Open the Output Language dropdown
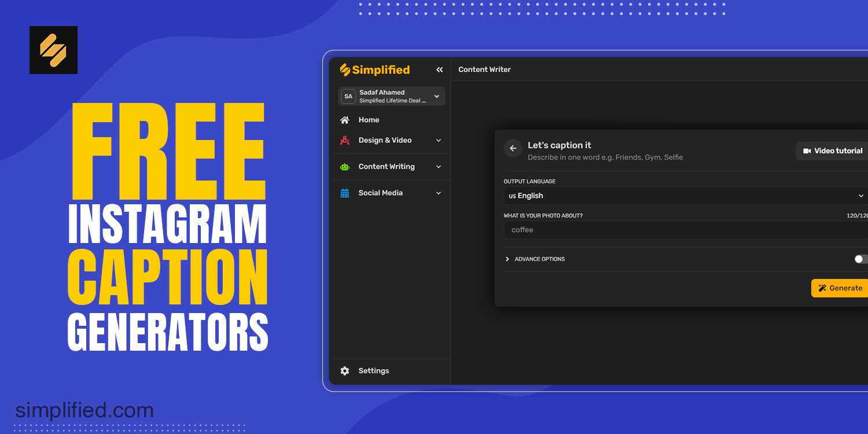 pos(686,196)
